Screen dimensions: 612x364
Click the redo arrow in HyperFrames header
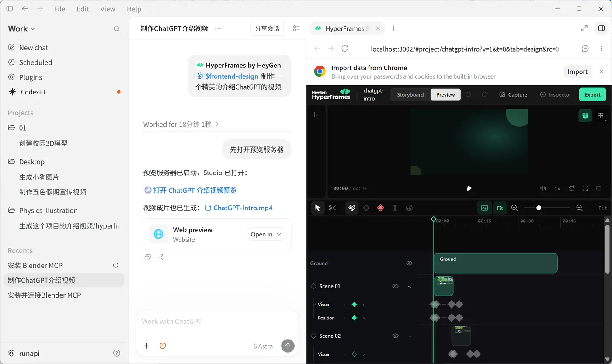coord(484,94)
